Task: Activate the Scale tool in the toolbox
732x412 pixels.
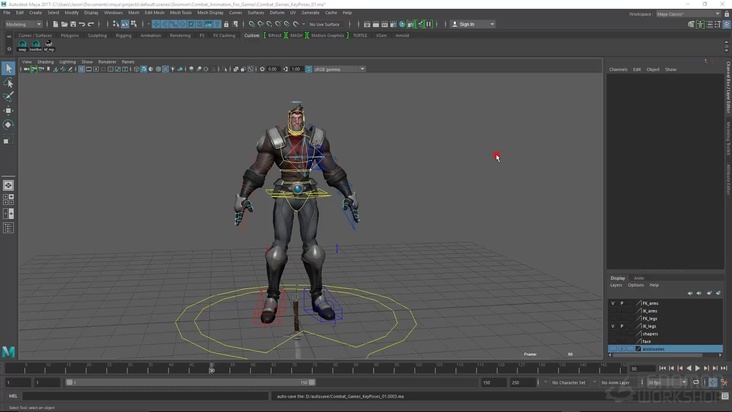Action: coord(8,139)
